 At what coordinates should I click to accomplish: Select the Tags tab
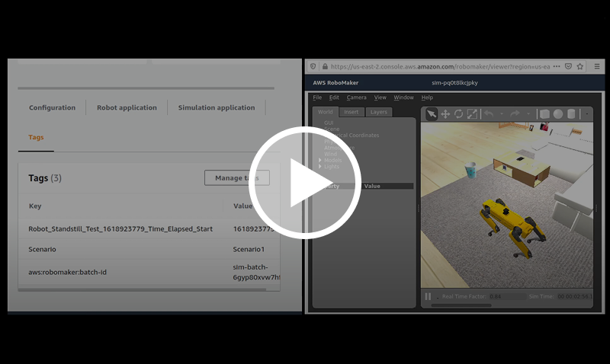click(x=36, y=137)
